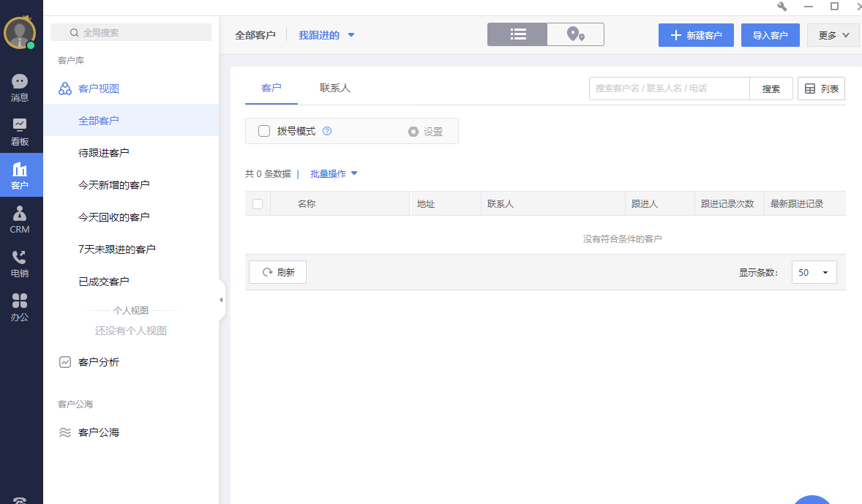
Task: 切换到联系人标签页
Action: pos(335,87)
